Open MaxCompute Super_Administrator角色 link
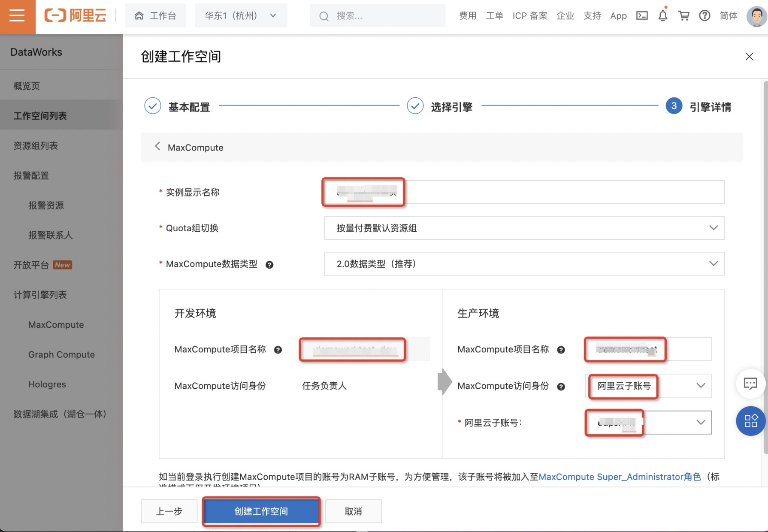Image resolution: width=768 pixels, height=532 pixels. 620,477
